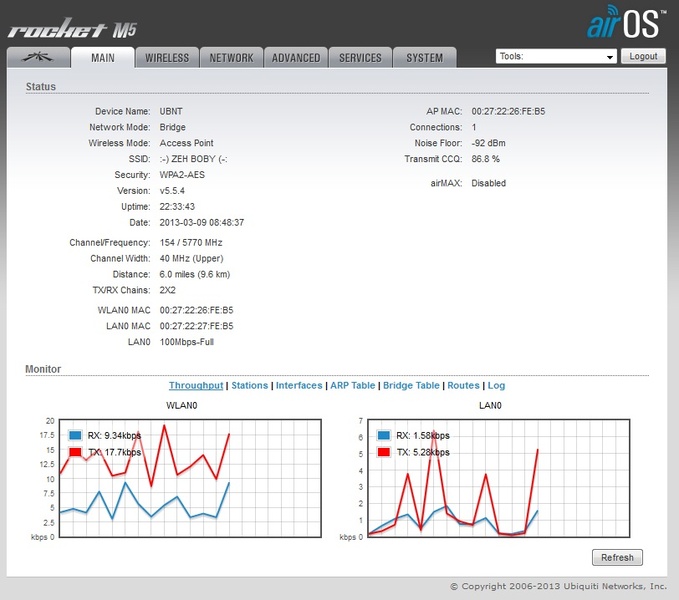
Task: Click the Wireless Mode value Access Point
Action: 186,143
